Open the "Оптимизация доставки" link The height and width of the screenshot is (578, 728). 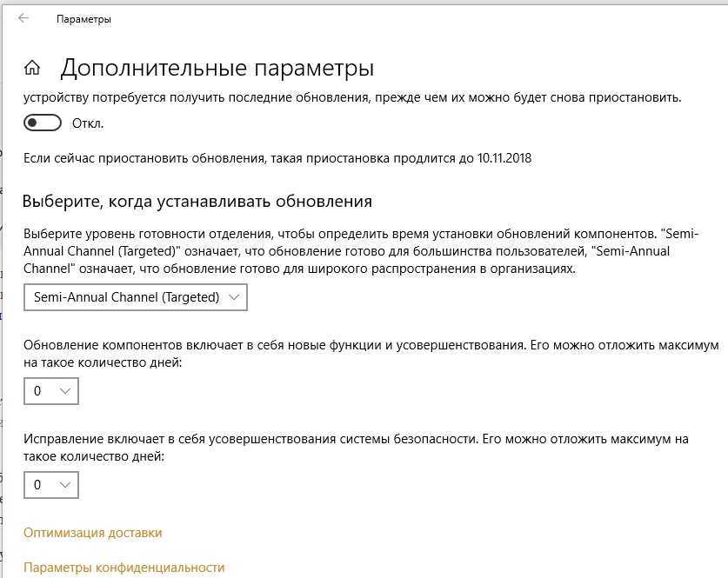92,533
